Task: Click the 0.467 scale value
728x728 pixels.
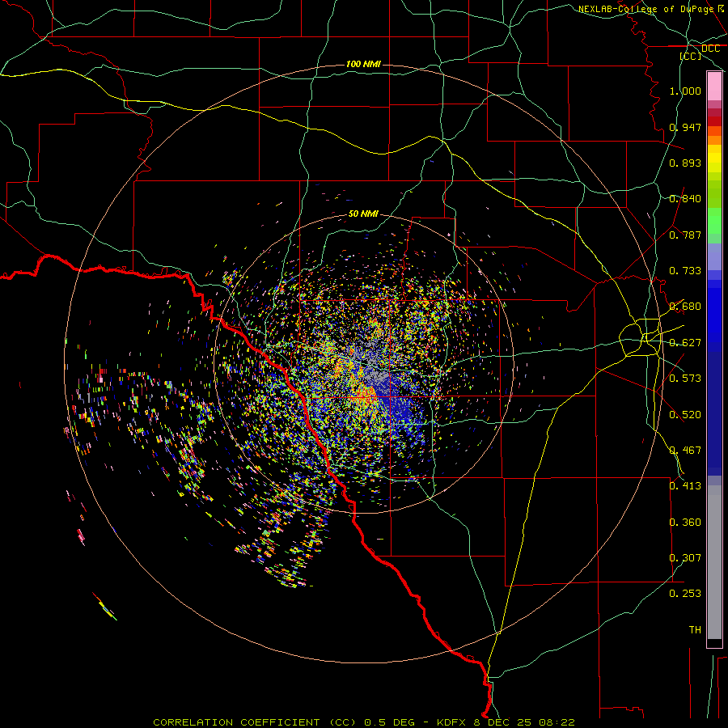Action: pos(685,451)
